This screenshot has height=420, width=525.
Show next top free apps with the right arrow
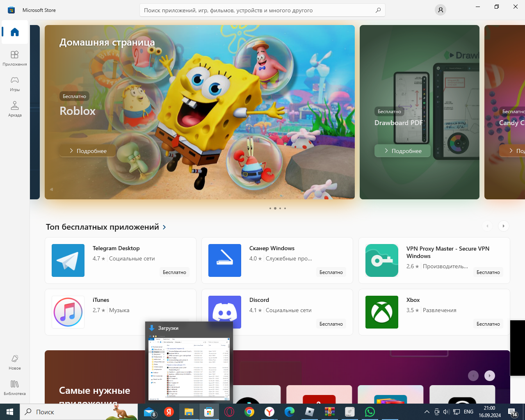click(503, 226)
